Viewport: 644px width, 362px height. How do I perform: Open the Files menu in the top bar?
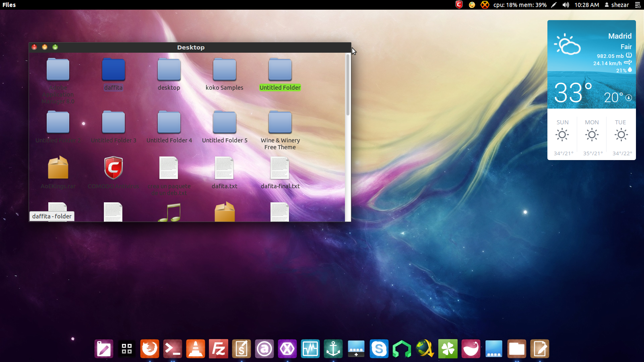9,5
